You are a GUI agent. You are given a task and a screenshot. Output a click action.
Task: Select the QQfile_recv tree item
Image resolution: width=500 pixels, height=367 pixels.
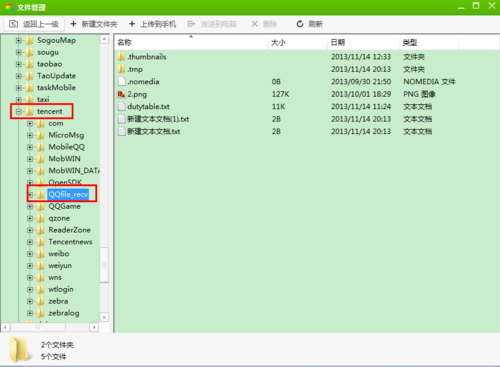tap(68, 194)
